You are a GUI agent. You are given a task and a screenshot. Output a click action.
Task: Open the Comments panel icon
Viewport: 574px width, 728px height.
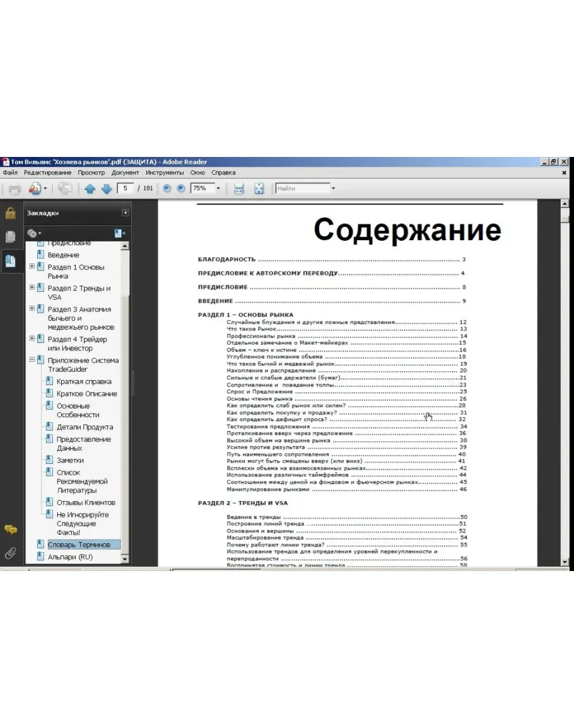(11, 529)
